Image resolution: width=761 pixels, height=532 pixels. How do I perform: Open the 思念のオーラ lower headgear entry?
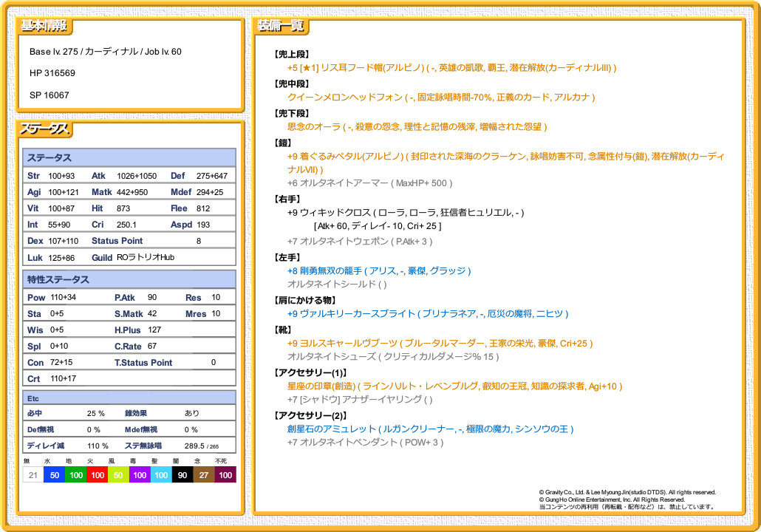click(x=417, y=127)
